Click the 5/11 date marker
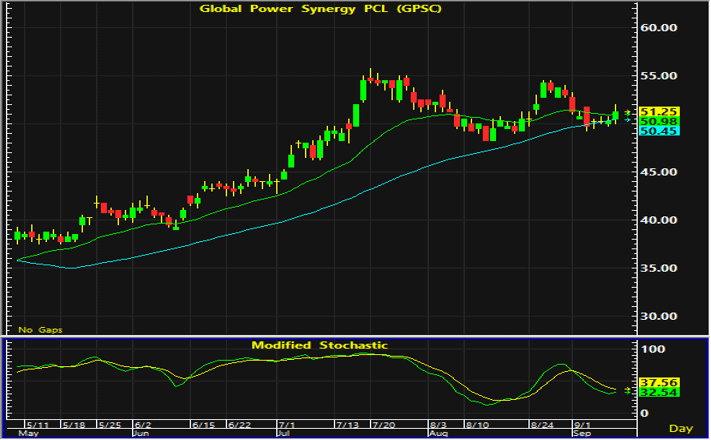 38,425
